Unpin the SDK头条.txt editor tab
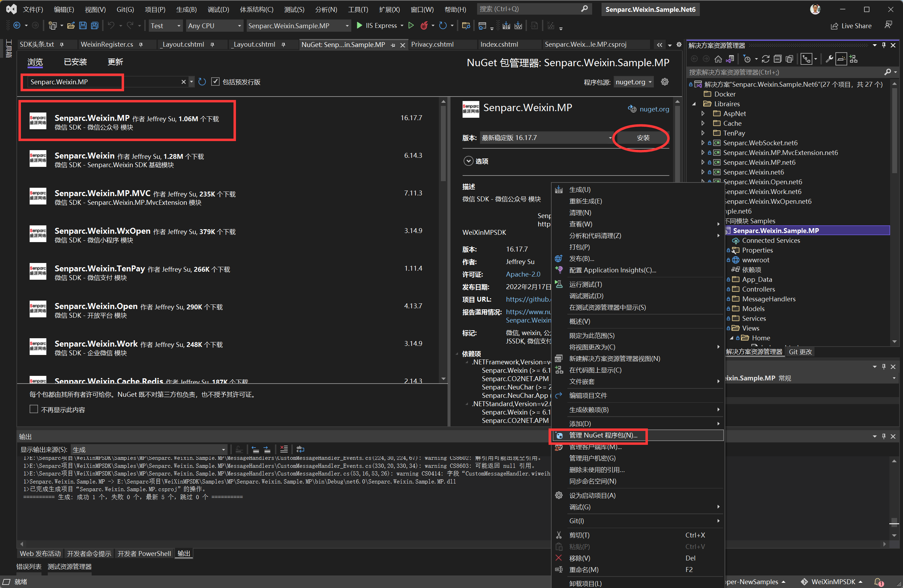 (x=61, y=44)
